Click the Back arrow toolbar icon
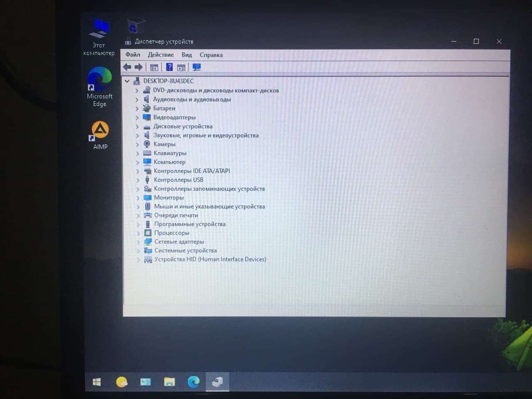532x399 pixels. [x=127, y=67]
